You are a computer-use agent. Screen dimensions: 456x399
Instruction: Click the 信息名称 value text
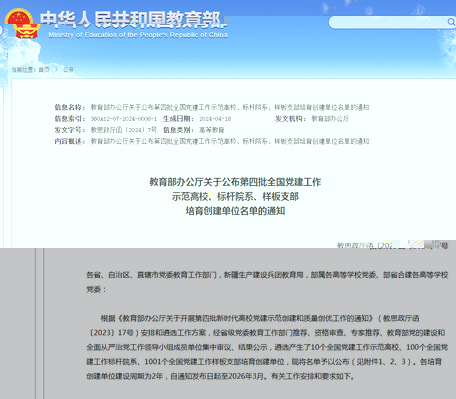coord(230,107)
